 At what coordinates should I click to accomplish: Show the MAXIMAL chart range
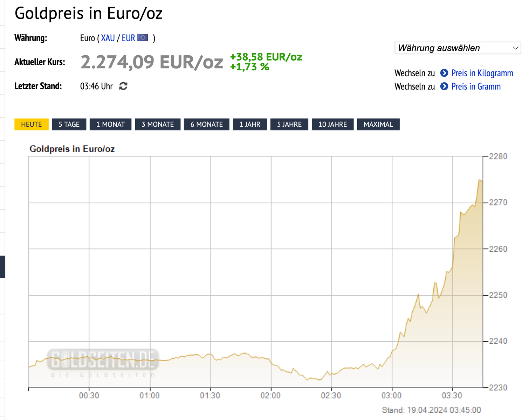[378, 124]
